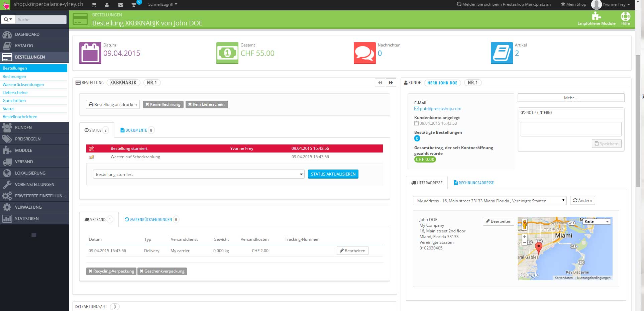The height and width of the screenshot is (311, 644).
Task: Switch to the Rechnungsadresse tab
Action: [474, 183]
